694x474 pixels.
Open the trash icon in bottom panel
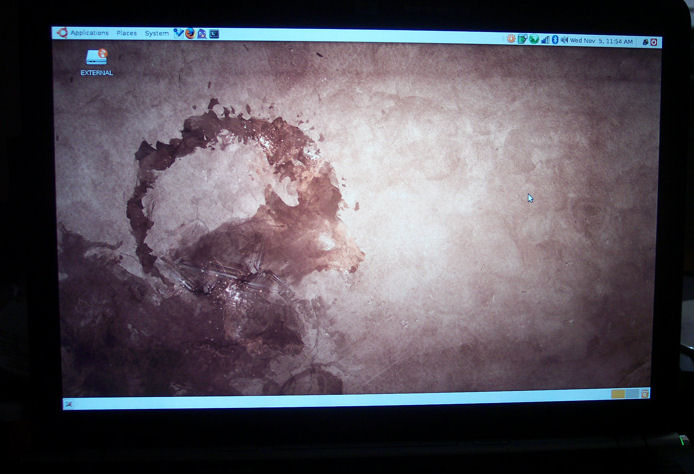[645, 393]
